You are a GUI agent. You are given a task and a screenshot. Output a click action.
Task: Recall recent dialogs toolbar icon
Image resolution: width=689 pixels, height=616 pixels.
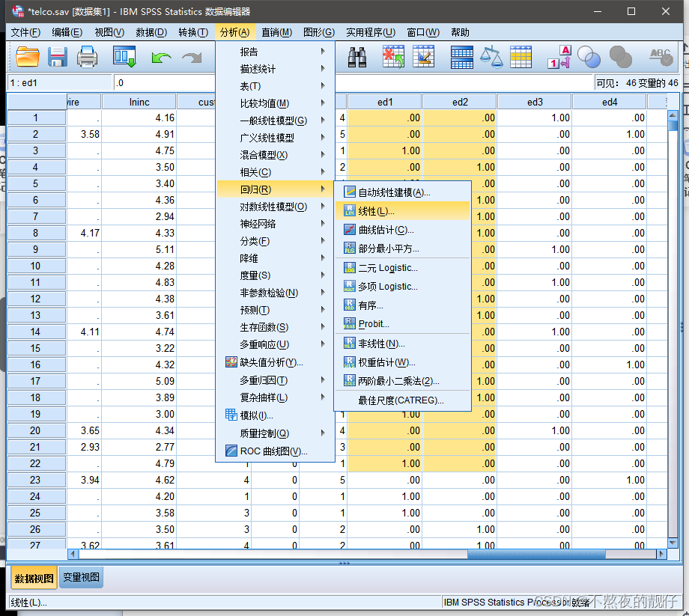(125, 57)
